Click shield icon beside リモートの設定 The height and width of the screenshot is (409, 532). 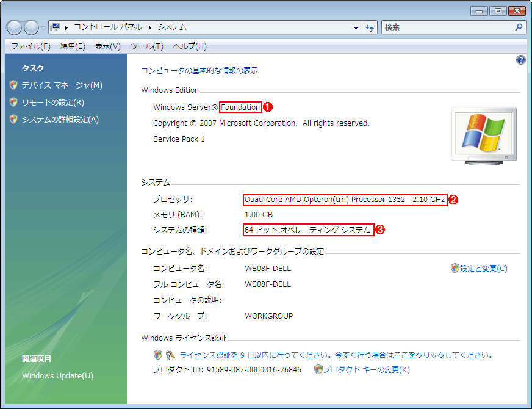click(13, 102)
